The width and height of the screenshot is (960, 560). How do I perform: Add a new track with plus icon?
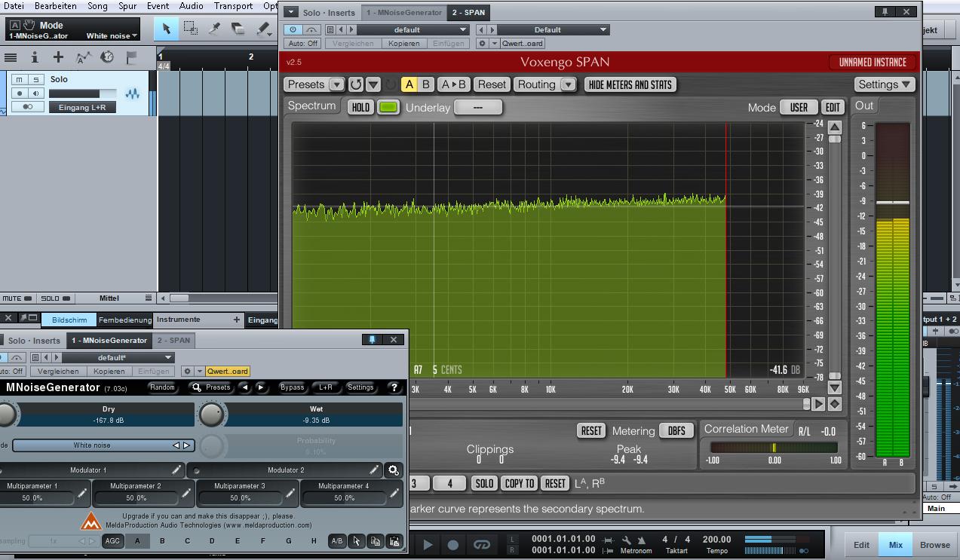(x=58, y=57)
